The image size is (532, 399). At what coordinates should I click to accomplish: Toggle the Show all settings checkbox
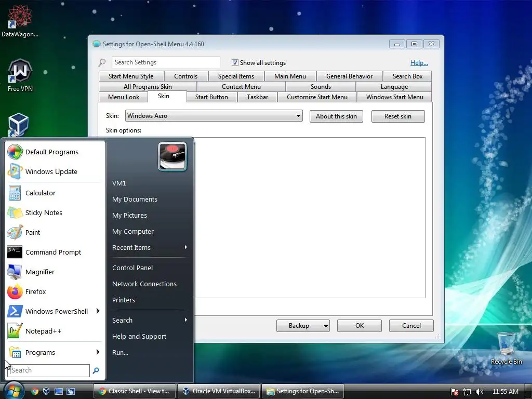[235, 62]
